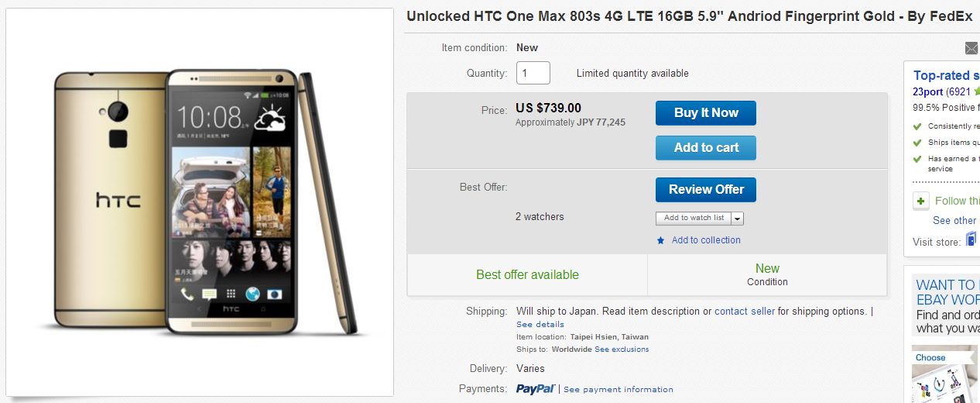
Task: Click the Review Offer button
Action: coord(705,189)
